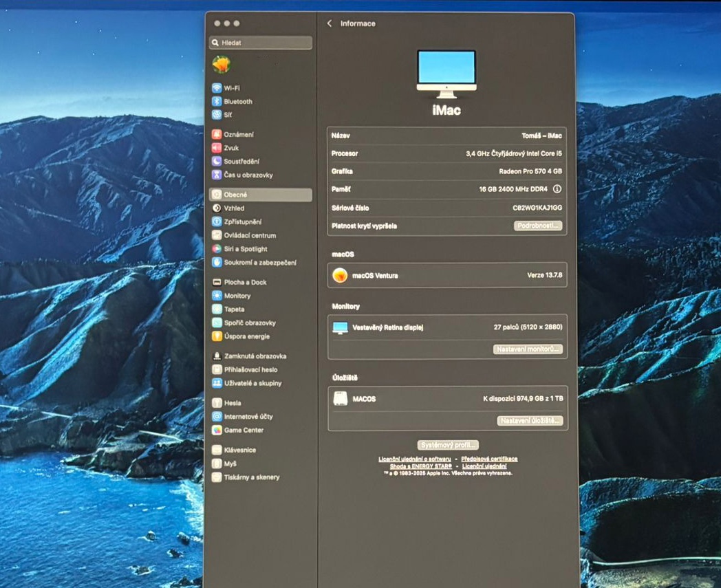Screen dimensions: 721x588
Task: Open the Hesla key icon
Action: (x=217, y=403)
